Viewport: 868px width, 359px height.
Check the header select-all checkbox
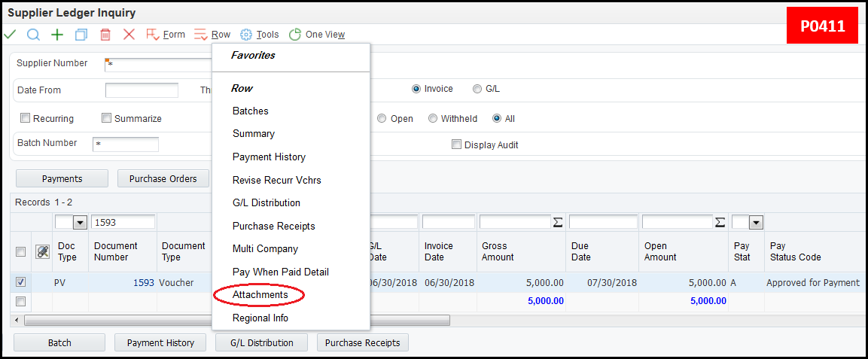[x=20, y=251]
